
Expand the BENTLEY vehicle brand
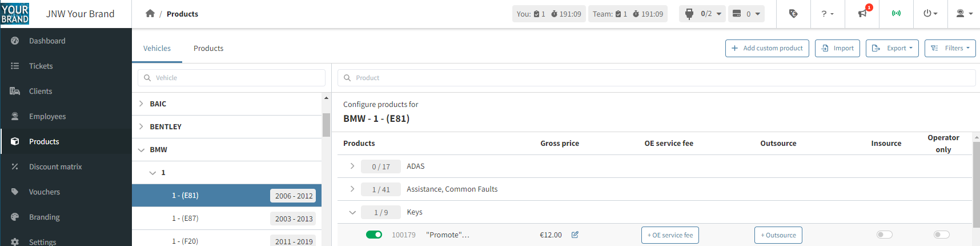(141, 126)
